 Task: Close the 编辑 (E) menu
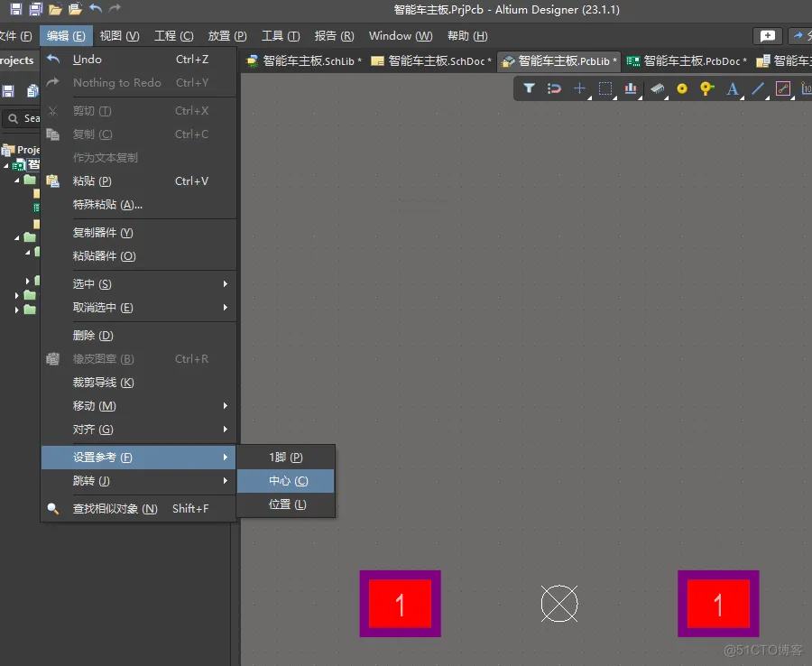[x=66, y=36]
